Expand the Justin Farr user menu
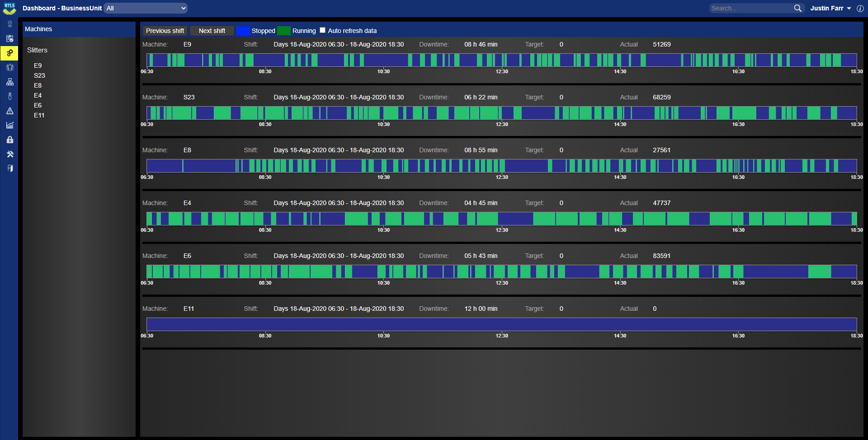The height and width of the screenshot is (440, 868). [x=830, y=8]
